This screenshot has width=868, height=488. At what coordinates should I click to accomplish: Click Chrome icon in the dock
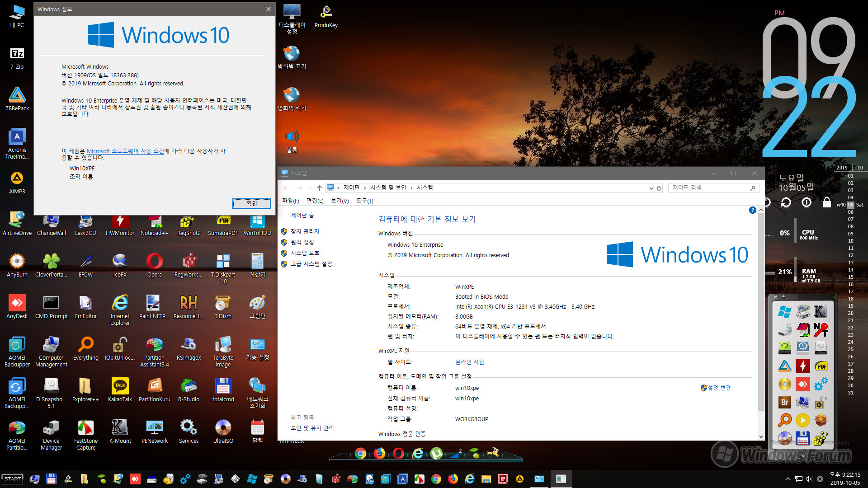(x=360, y=453)
